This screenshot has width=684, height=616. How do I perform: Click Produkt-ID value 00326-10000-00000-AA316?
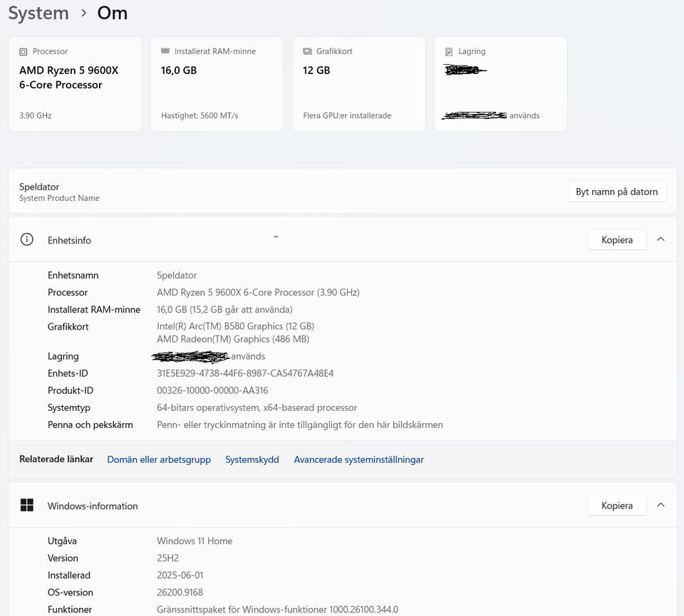(212, 390)
